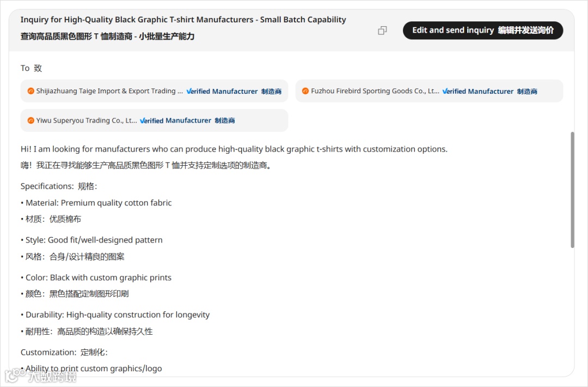Click the Edit and send inquiry button

click(x=482, y=31)
